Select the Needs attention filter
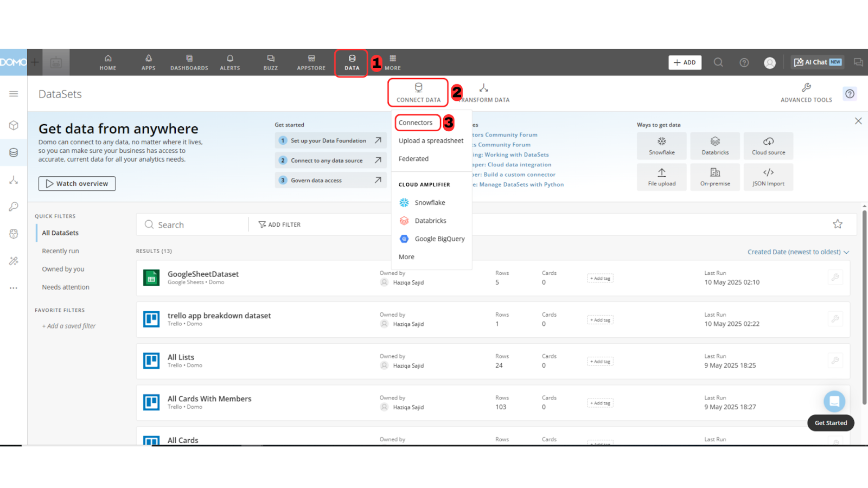The width and height of the screenshot is (868, 488). (x=66, y=287)
